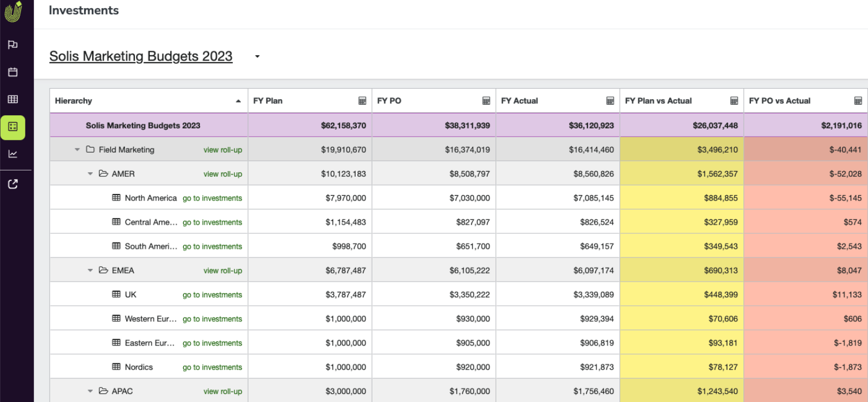Image resolution: width=868 pixels, height=402 pixels.
Task: Go to investments for Central America
Action: pos(212,222)
